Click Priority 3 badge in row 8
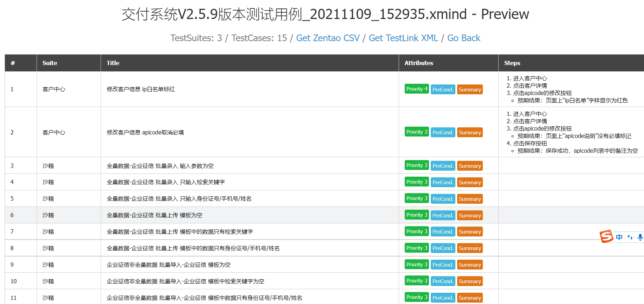644x304 pixels. click(417, 248)
